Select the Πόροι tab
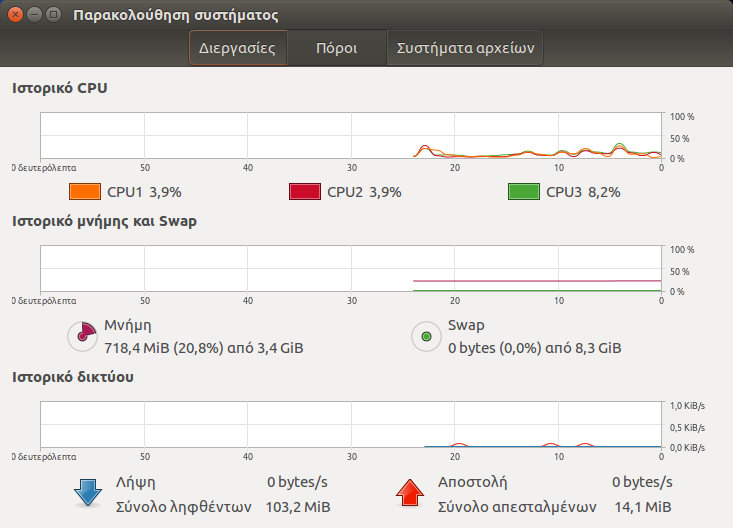The image size is (733, 528). pos(337,48)
